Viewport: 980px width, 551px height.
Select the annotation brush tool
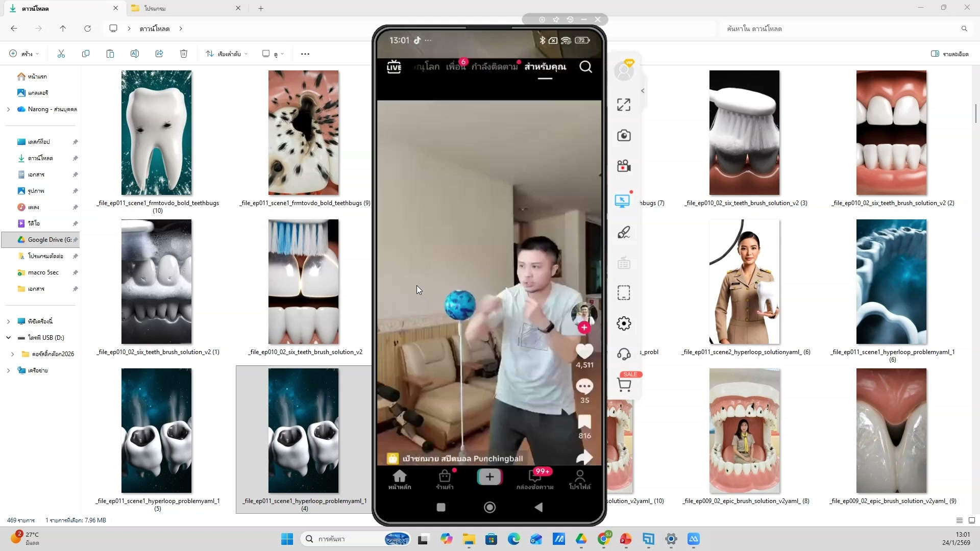pos(624,232)
